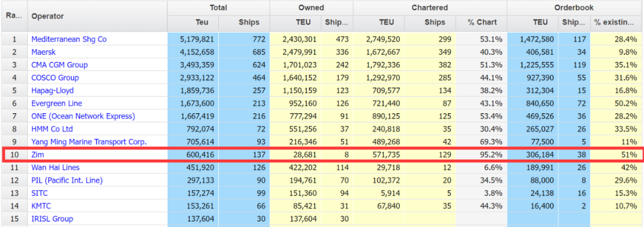Screen dimensions: 644x227
Task: Click the SITC operator link
Action: [40, 193]
